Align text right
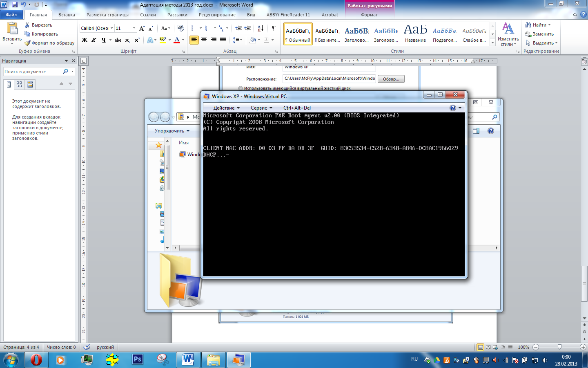This screenshot has height=368, width=588. [213, 40]
